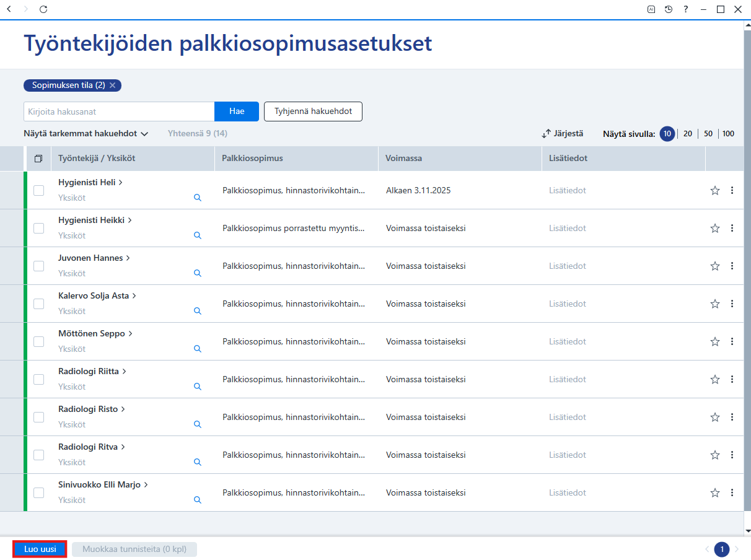Click units magnifier for Radiologi Ritva

coord(198,462)
